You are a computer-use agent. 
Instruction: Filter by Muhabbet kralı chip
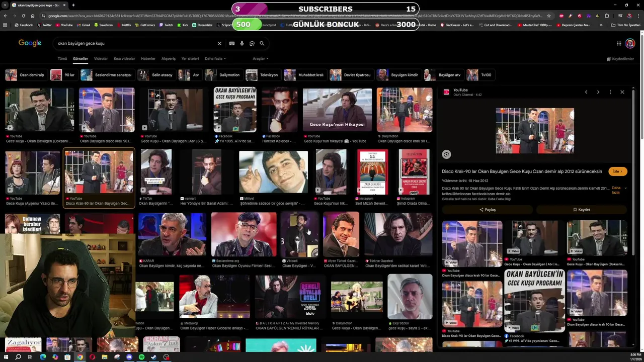(305, 75)
